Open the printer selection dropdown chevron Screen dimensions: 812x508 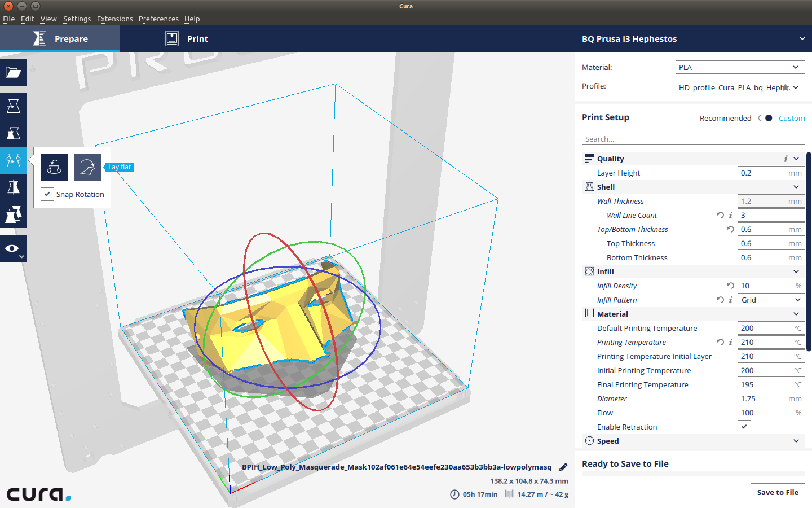coord(802,38)
